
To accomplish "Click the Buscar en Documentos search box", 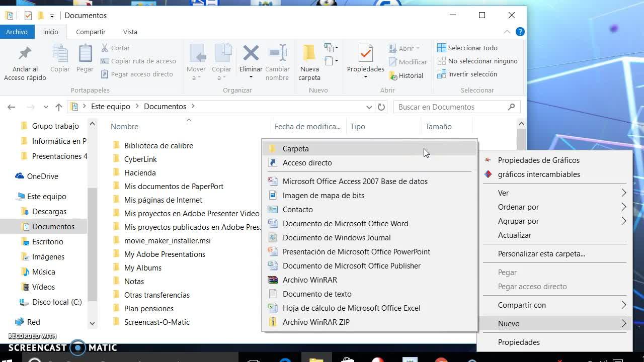I will (457, 107).
